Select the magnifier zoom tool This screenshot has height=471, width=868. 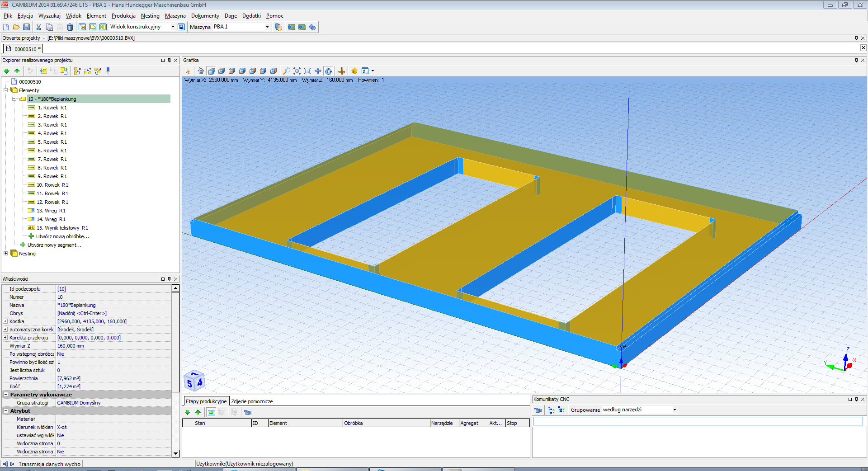pos(286,71)
